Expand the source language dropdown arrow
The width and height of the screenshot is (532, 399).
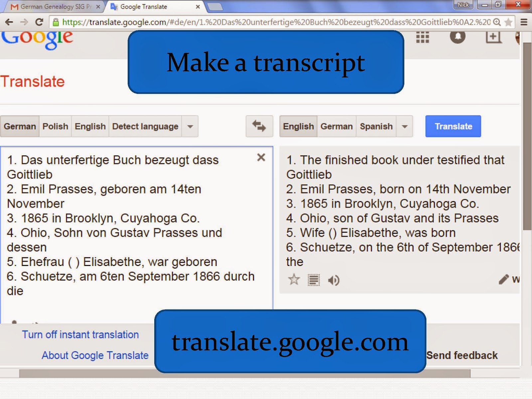[190, 126]
